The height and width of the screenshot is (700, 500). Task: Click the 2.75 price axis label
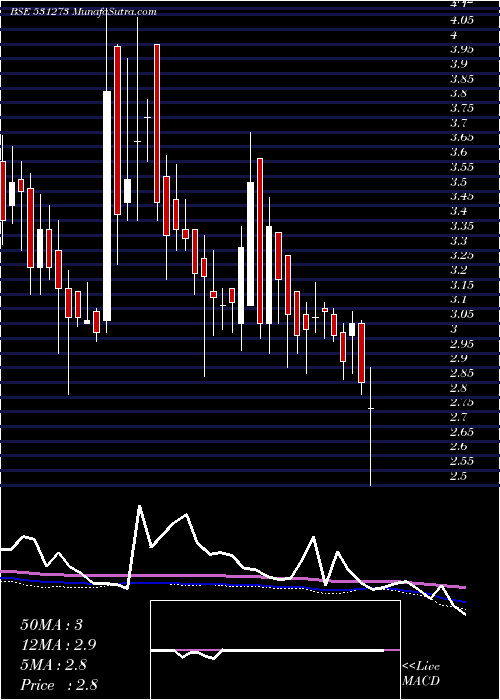click(462, 403)
